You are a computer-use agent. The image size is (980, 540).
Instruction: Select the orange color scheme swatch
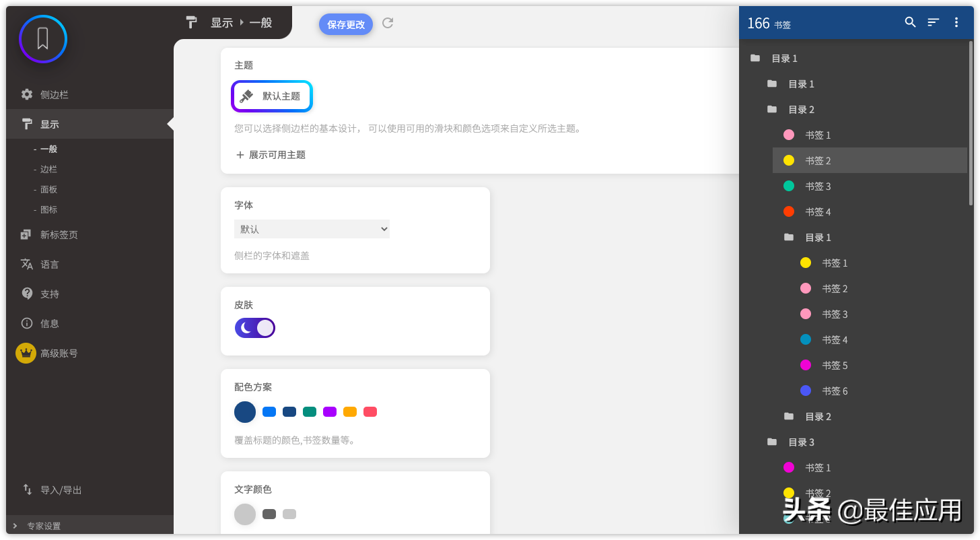350,411
